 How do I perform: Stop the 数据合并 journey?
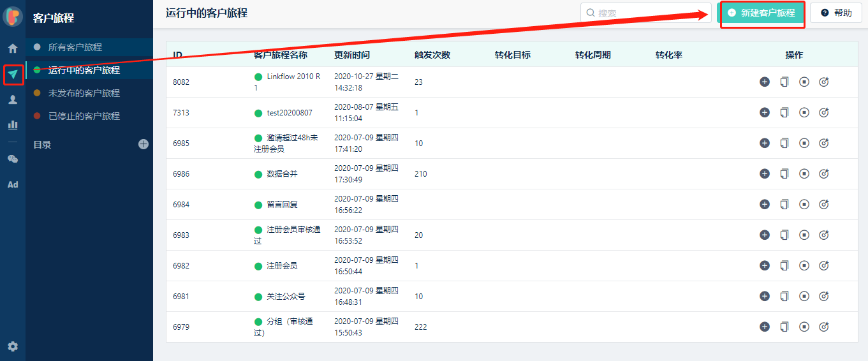click(x=804, y=173)
